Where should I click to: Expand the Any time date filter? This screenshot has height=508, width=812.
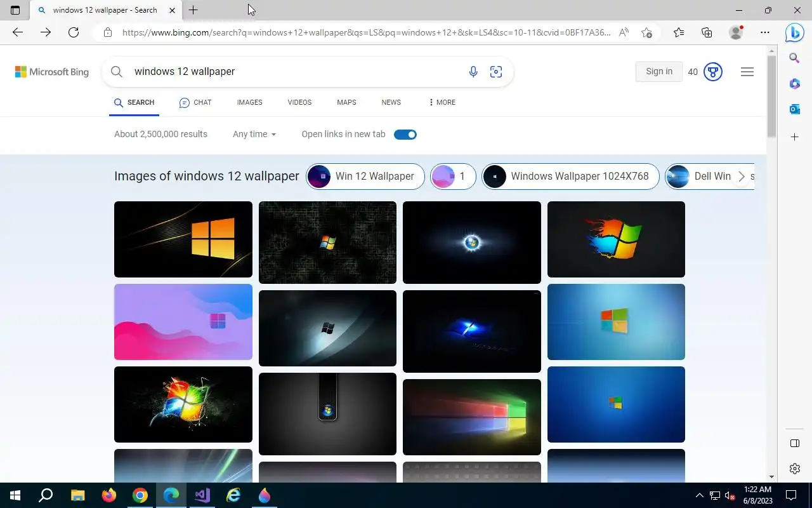[x=254, y=134]
